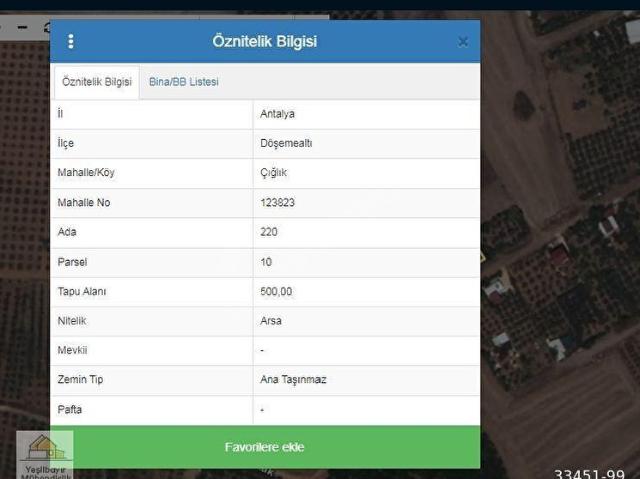
Task: Open the three-dot options menu
Action: [x=71, y=41]
